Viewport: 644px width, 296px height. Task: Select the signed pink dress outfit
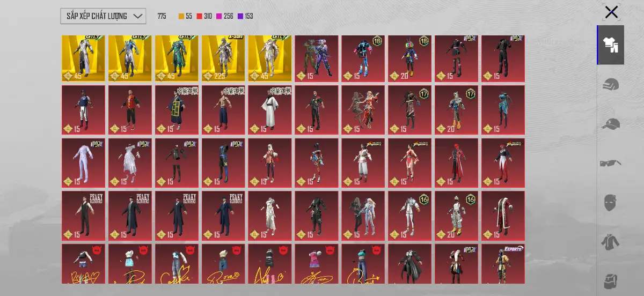[x=317, y=264]
